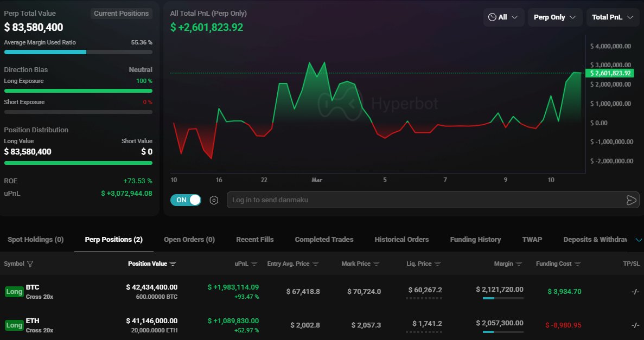Click the Average Margin Used Ratio bar

pyautogui.click(x=78, y=52)
